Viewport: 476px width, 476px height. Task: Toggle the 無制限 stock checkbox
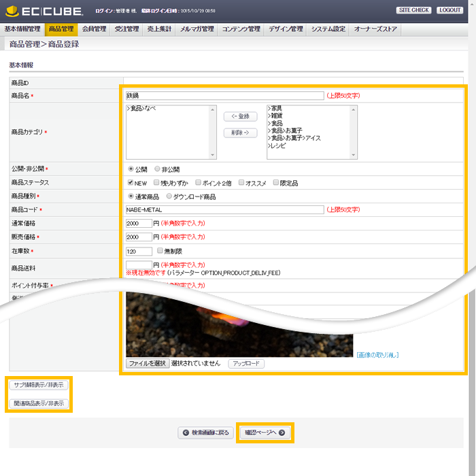coord(160,251)
